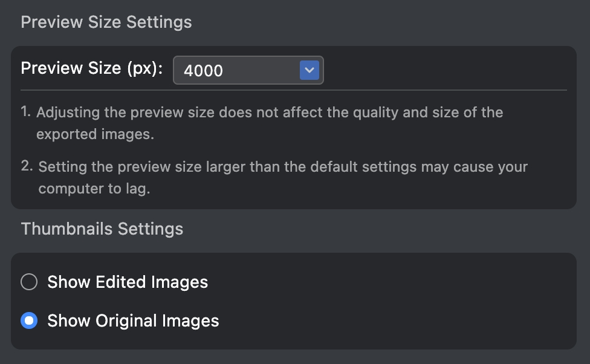Viewport: 590px width, 364px height.
Task: Click the "Show Edited Images" label text
Action: [x=128, y=282]
